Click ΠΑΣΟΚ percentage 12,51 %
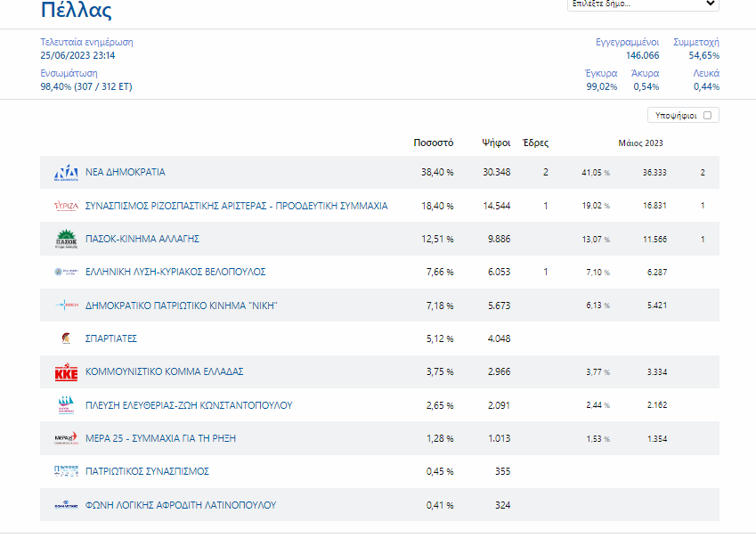The image size is (756, 538). (x=437, y=239)
